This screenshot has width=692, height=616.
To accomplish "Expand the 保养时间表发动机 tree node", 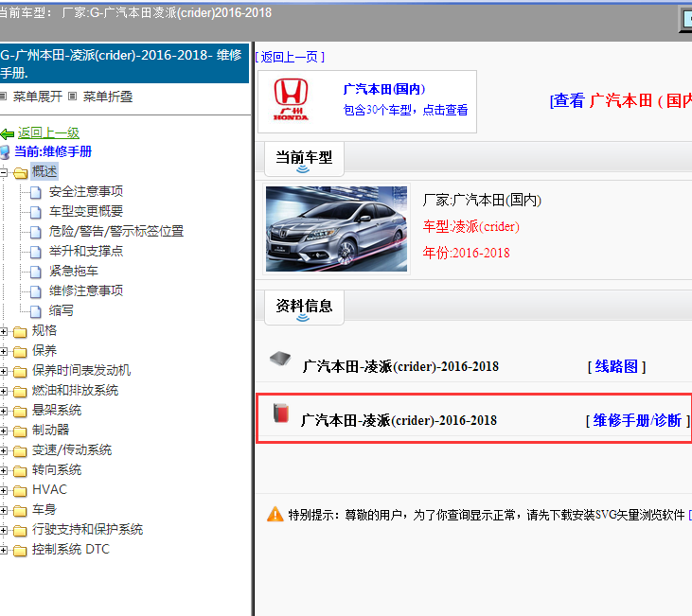I will (3, 372).
